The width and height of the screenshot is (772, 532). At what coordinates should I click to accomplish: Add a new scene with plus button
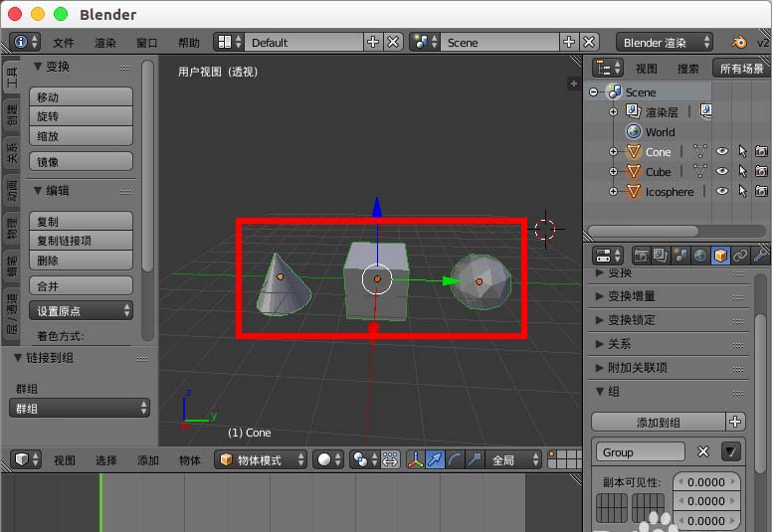(569, 43)
